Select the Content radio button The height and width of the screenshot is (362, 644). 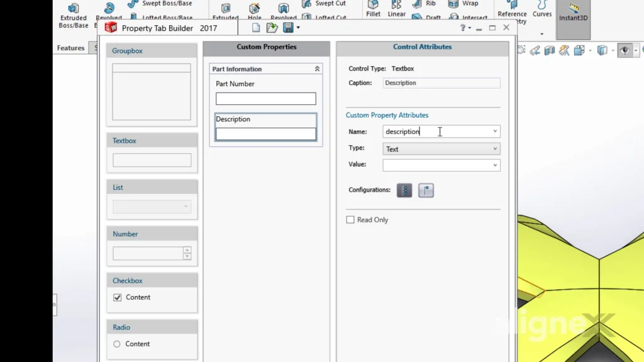(x=116, y=344)
